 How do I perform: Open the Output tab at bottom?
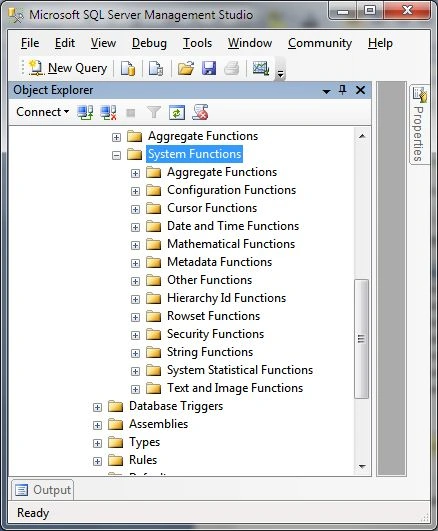43,490
